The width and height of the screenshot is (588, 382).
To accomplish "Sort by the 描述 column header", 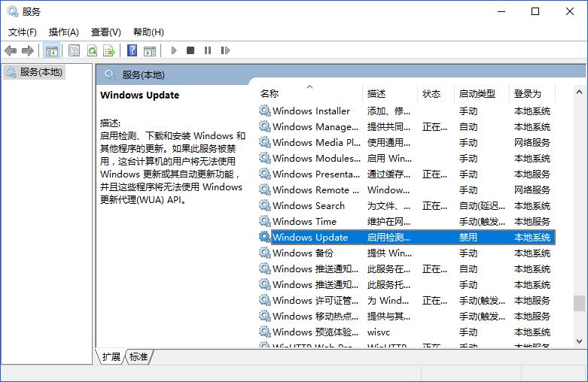I will click(x=390, y=94).
